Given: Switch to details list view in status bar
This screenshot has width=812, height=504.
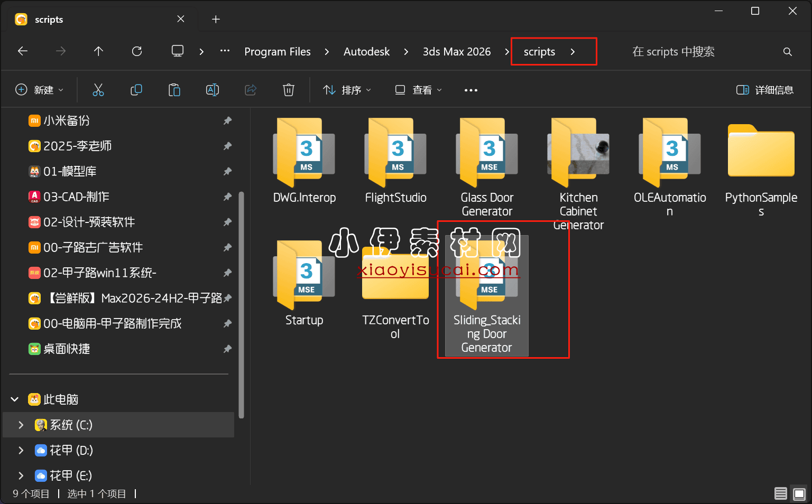Looking at the screenshot, I should [x=781, y=493].
